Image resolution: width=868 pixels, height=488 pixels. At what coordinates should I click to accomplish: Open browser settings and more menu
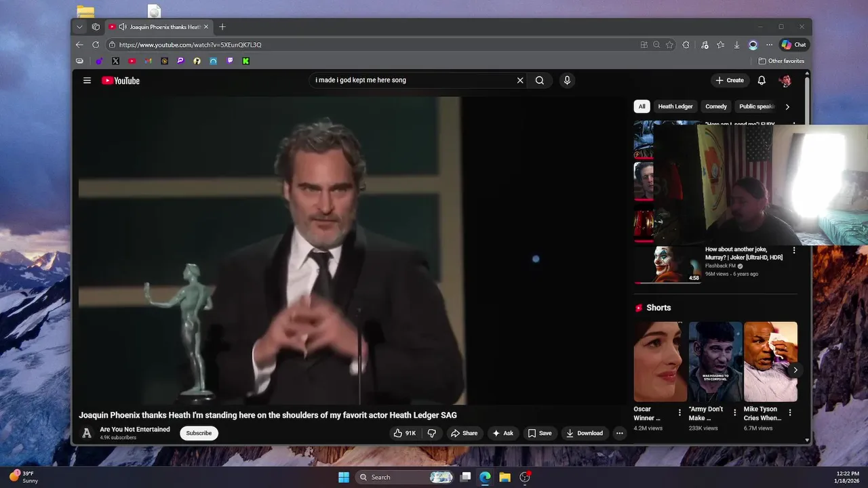[x=769, y=45]
